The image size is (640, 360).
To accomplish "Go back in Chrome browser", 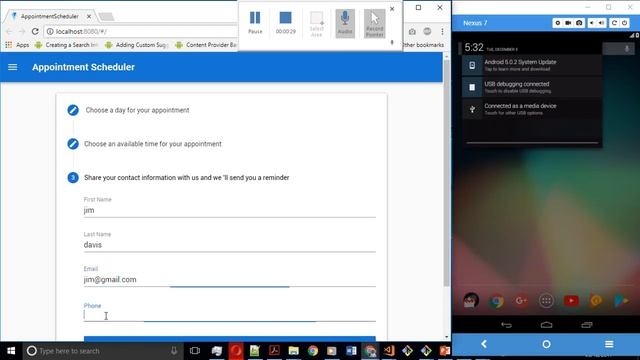I will [x=9, y=31].
